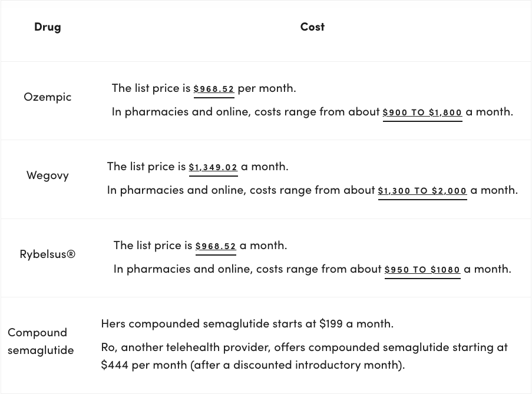This screenshot has height=394, width=532.
Task: Click the $900 to $1,800 link
Action: [x=422, y=112]
